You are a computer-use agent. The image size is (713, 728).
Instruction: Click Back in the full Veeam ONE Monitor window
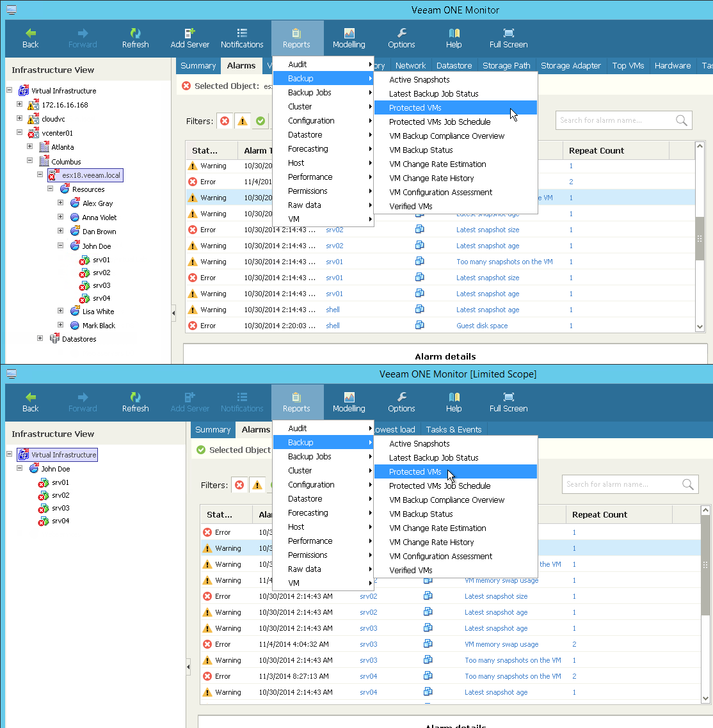tap(30, 38)
